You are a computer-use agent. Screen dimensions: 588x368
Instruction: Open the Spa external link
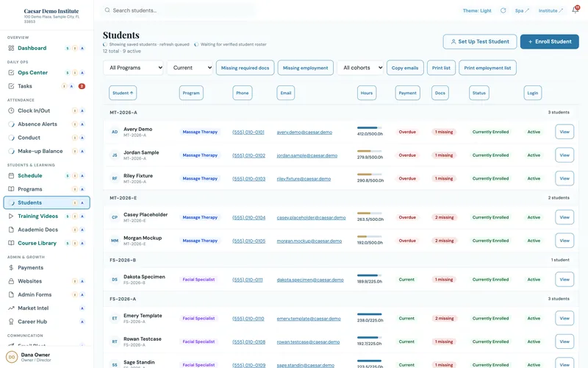[x=522, y=10]
